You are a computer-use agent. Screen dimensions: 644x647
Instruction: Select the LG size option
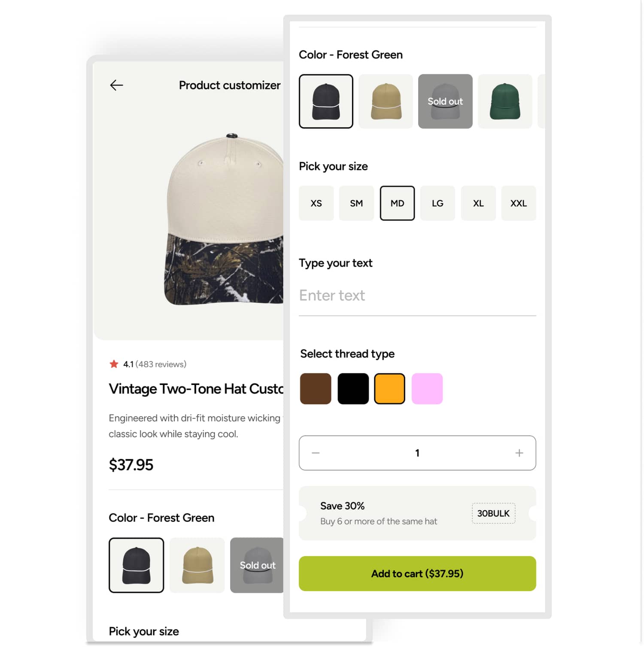[x=437, y=203]
